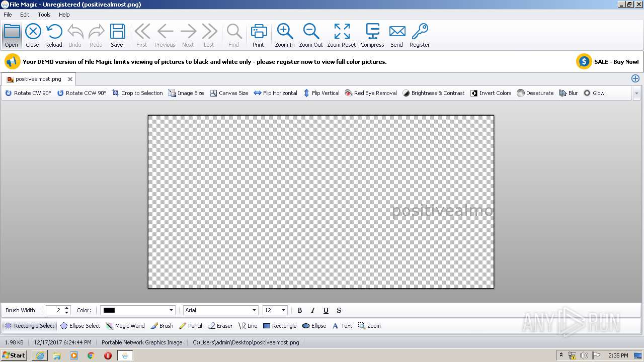Select the Text tool

click(x=342, y=326)
